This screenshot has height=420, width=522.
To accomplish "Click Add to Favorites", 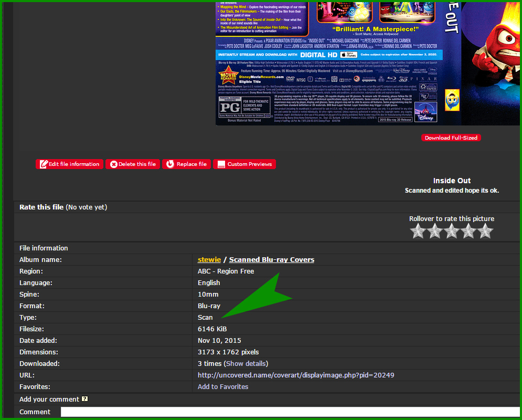I will (x=223, y=387).
